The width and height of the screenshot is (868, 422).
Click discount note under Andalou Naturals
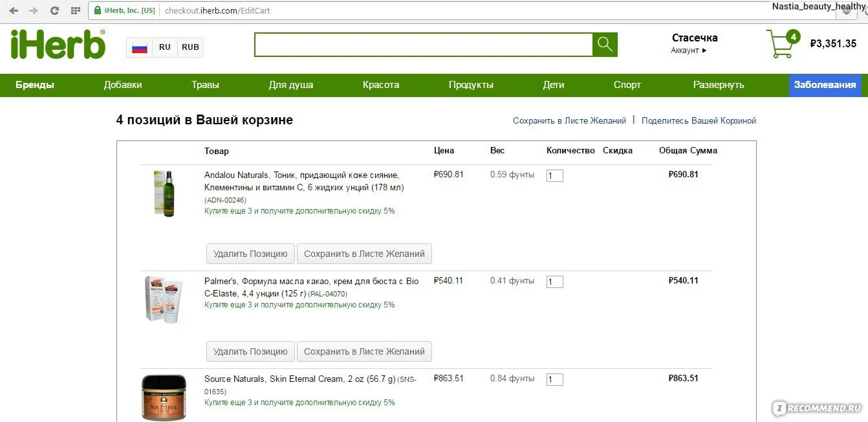(299, 211)
